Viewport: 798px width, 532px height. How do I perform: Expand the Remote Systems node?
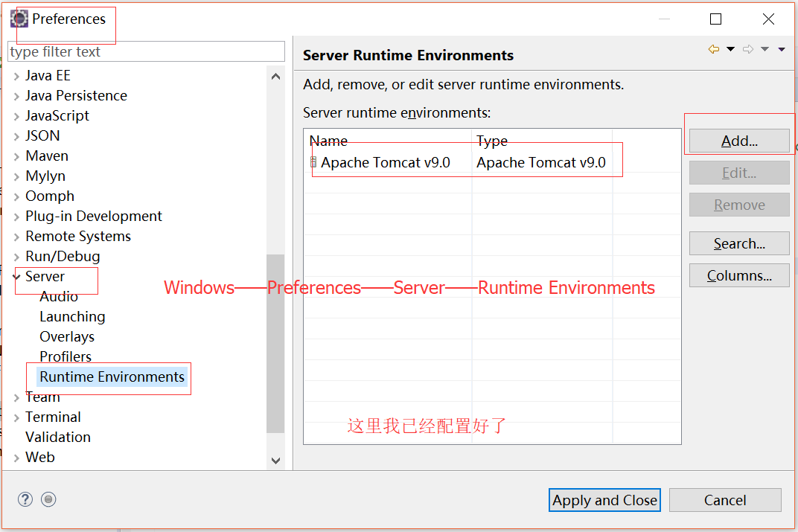16,237
